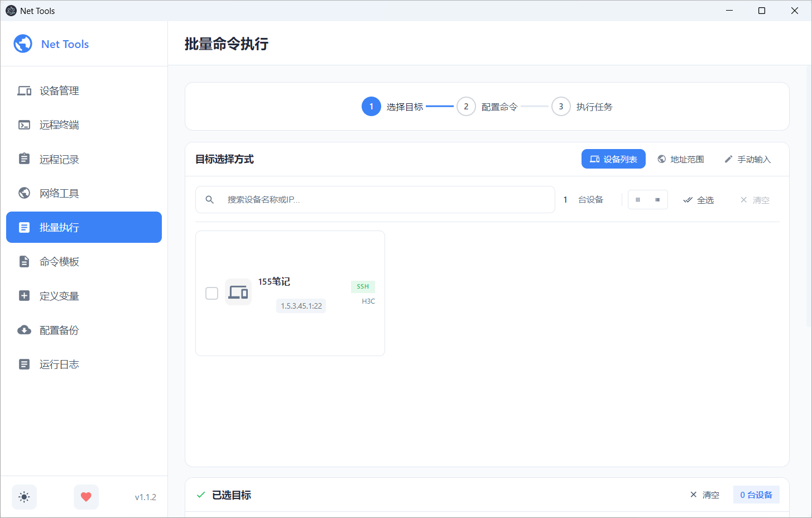Select the 手动输入 tab
The height and width of the screenshot is (518, 812).
pyautogui.click(x=747, y=159)
